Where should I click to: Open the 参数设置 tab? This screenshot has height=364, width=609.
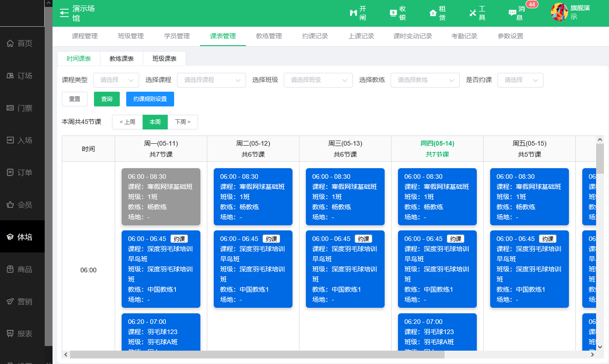click(510, 36)
